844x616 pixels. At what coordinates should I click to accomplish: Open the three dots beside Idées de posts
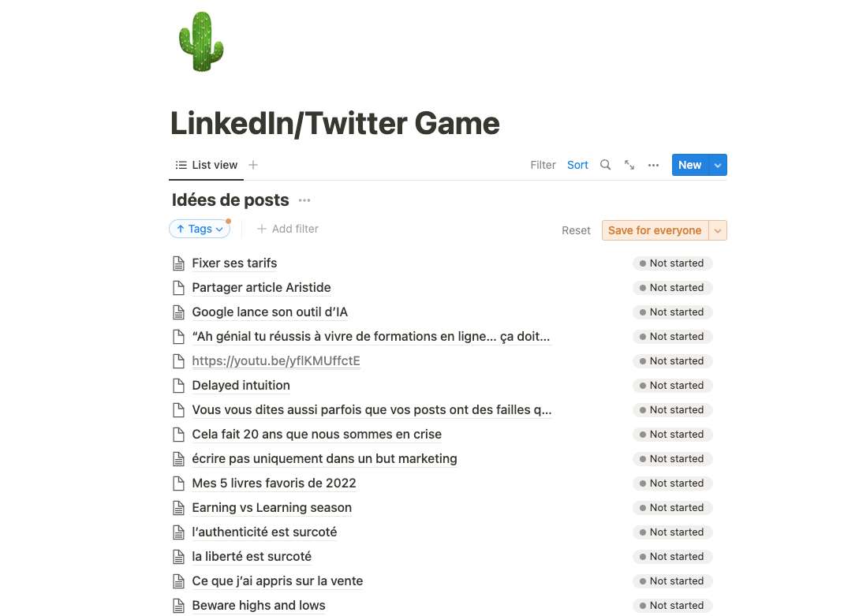pyautogui.click(x=304, y=200)
